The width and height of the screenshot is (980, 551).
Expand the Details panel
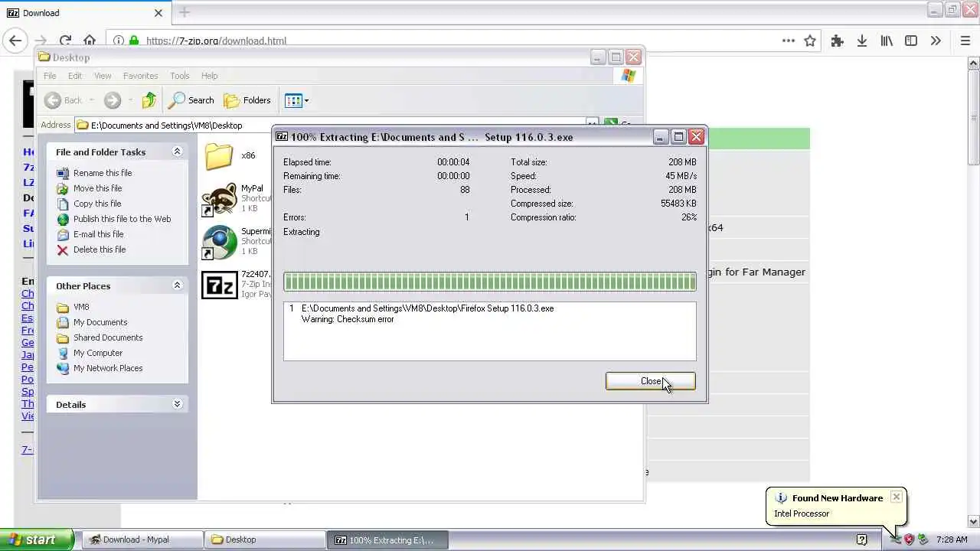(x=177, y=404)
